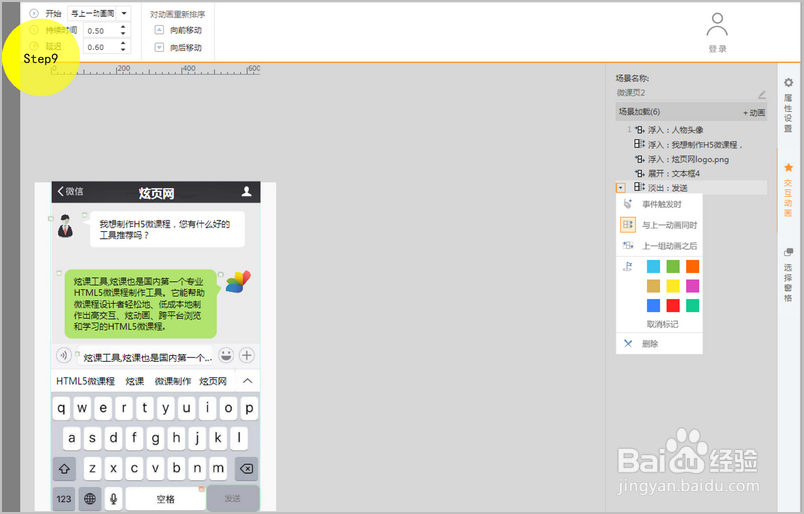Screen dimensions: 804x514
Task: Click the move forward up-arrow icon
Action: pos(159,30)
